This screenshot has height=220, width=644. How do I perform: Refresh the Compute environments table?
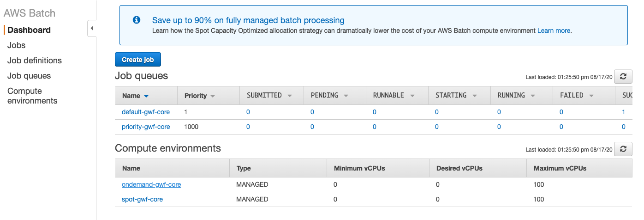[x=623, y=149]
